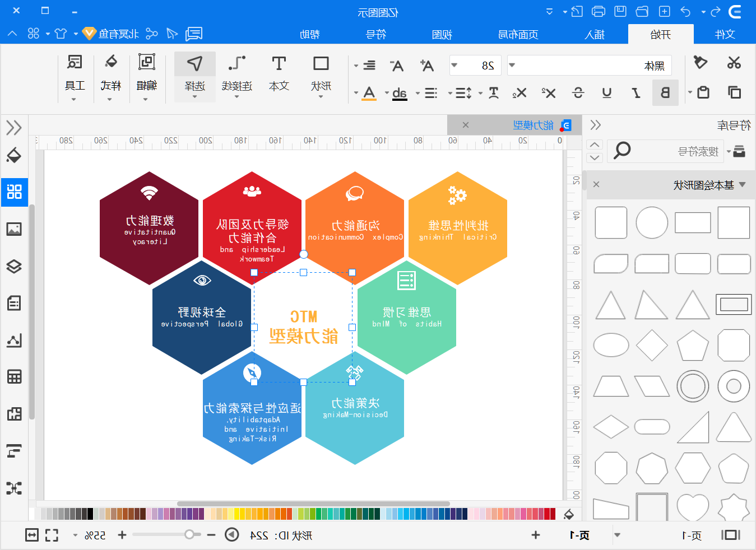Click the Fit Page Width icon
This screenshot has width=756, height=550.
point(32,535)
